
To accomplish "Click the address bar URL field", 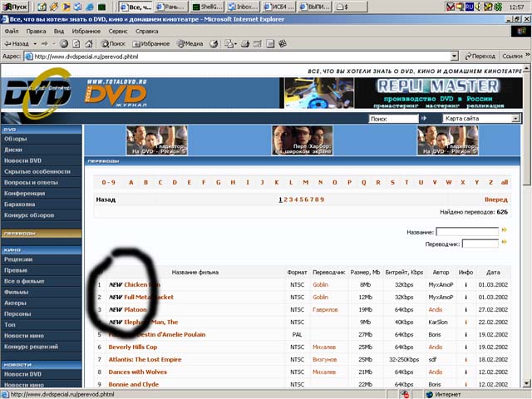I will [238, 57].
